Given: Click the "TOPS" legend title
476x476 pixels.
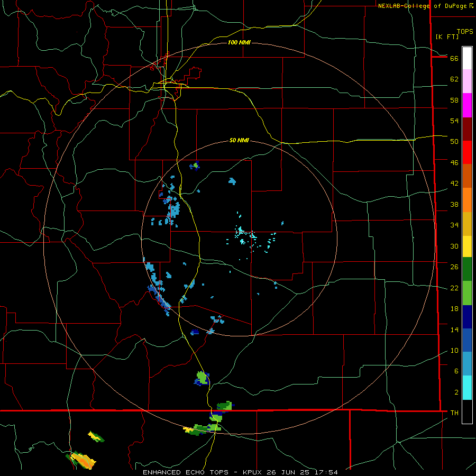Looking at the screenshot, I should (465, 32).
